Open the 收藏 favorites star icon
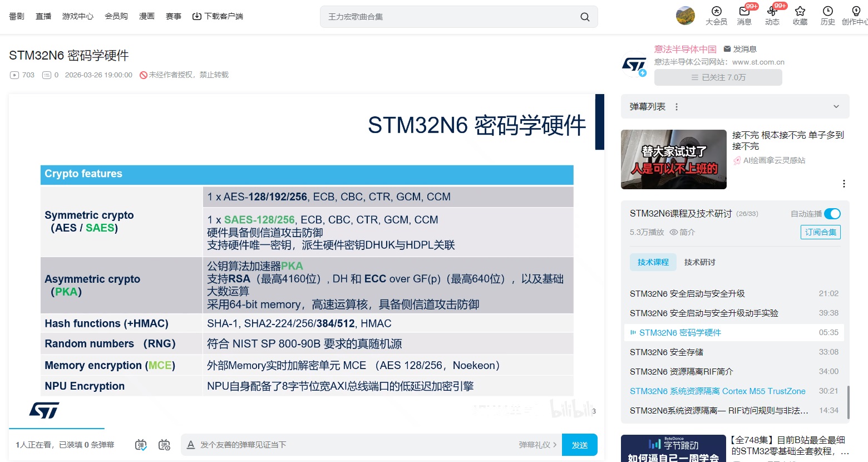The width and height of the screenshot is (868, 462). click(x=800, y=12)
